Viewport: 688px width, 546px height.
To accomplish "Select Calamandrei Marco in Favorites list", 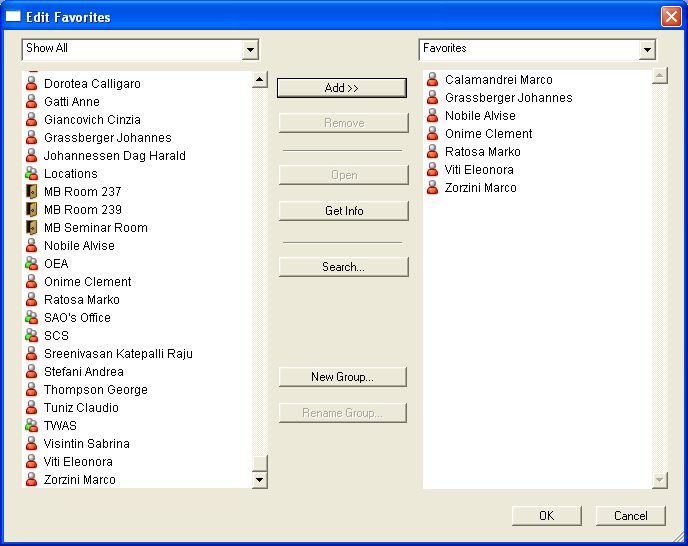I will tap(499, 79).
